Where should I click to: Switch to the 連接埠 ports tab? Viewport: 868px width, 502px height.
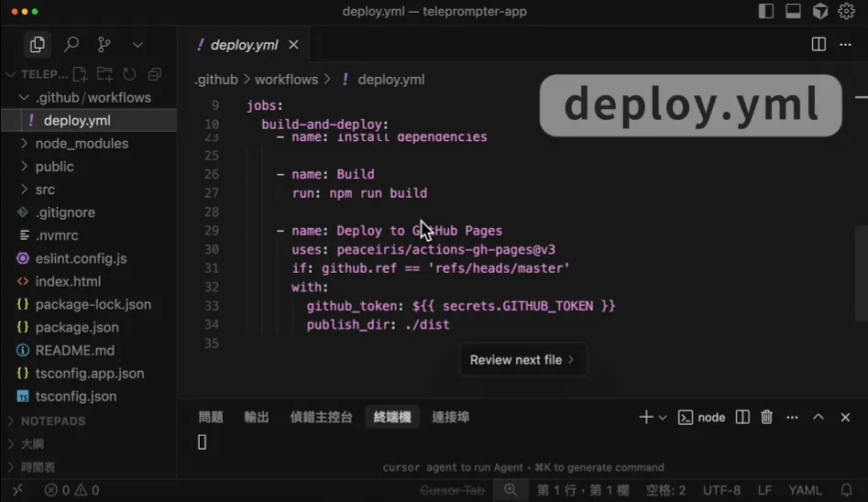click(x=451, y=418)
